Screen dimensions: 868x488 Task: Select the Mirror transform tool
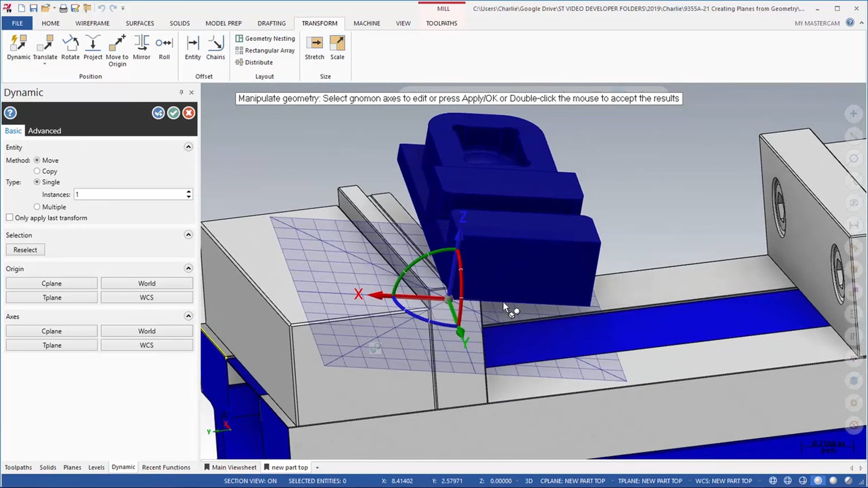click(x=142, y=47)
